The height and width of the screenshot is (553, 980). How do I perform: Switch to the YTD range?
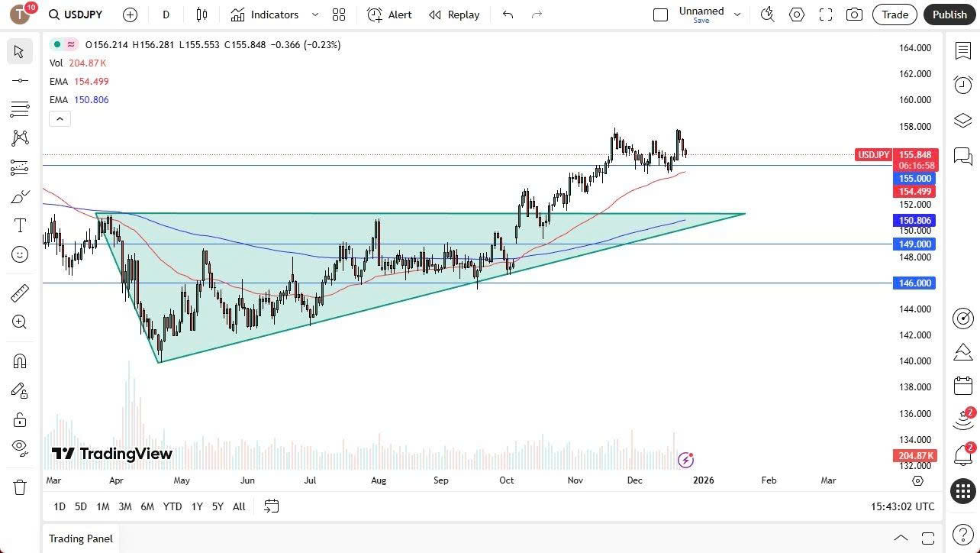(x=172, y=506)
